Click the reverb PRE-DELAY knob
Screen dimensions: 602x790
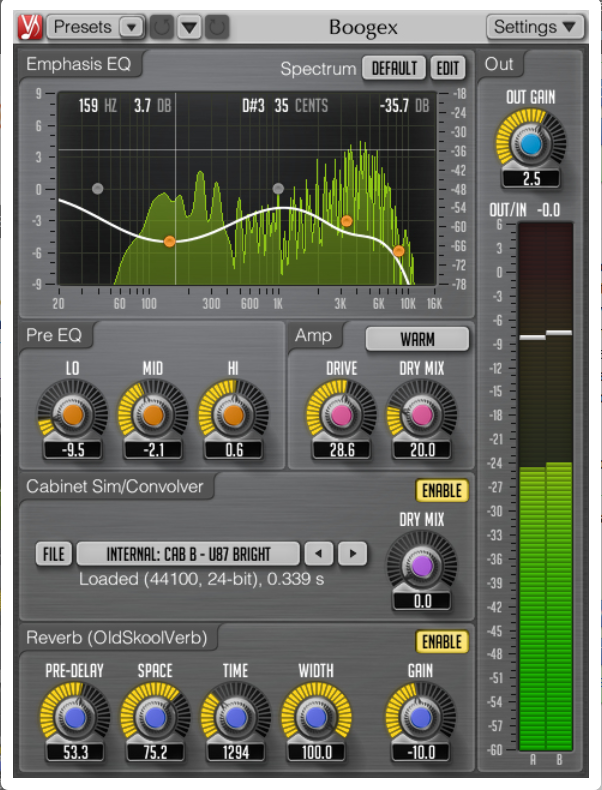click(x=75, y=717)
